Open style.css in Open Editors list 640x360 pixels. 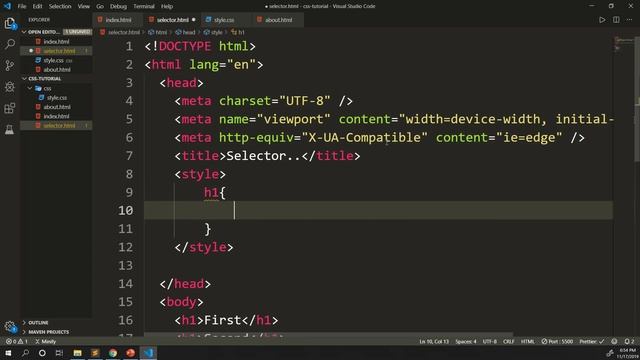click(x=56, y=60)
